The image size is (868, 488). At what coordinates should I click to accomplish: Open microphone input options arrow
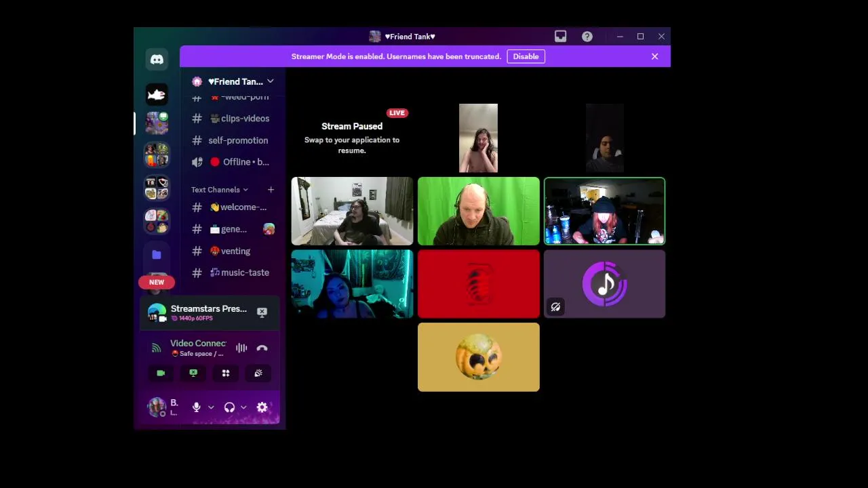point(211,407)
